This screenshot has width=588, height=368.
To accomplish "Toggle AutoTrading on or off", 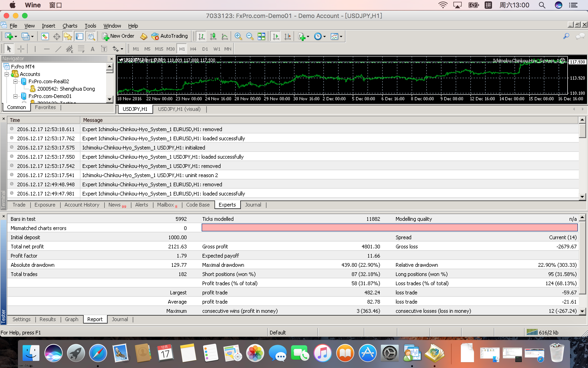I will pos(169,36).
